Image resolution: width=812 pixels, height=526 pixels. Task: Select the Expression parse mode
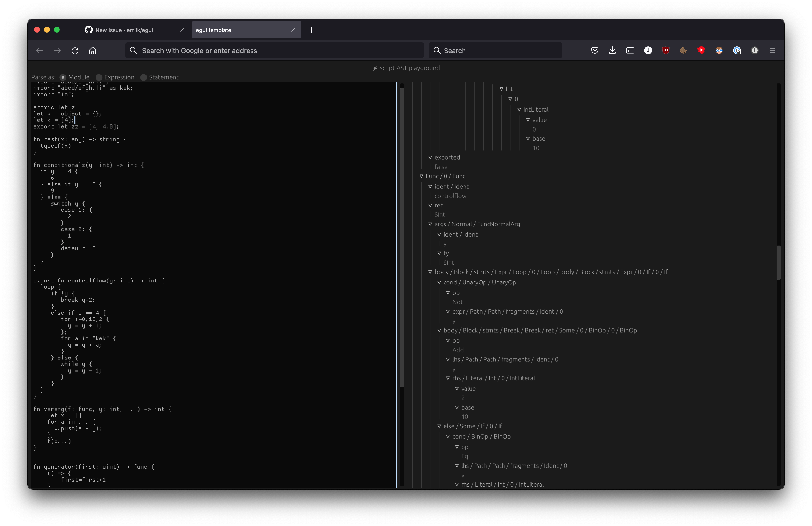(99, 77)
